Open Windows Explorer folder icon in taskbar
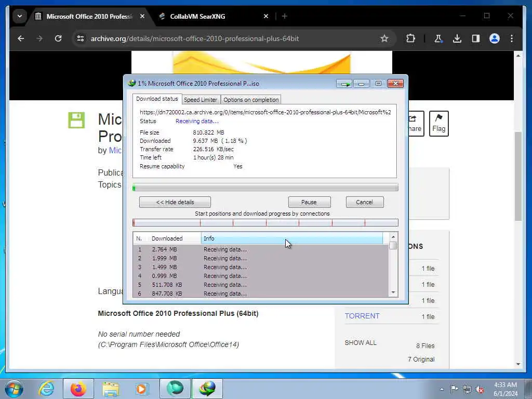Image resolution: width=532 pixels, height=399 pixels. [111, 389]
